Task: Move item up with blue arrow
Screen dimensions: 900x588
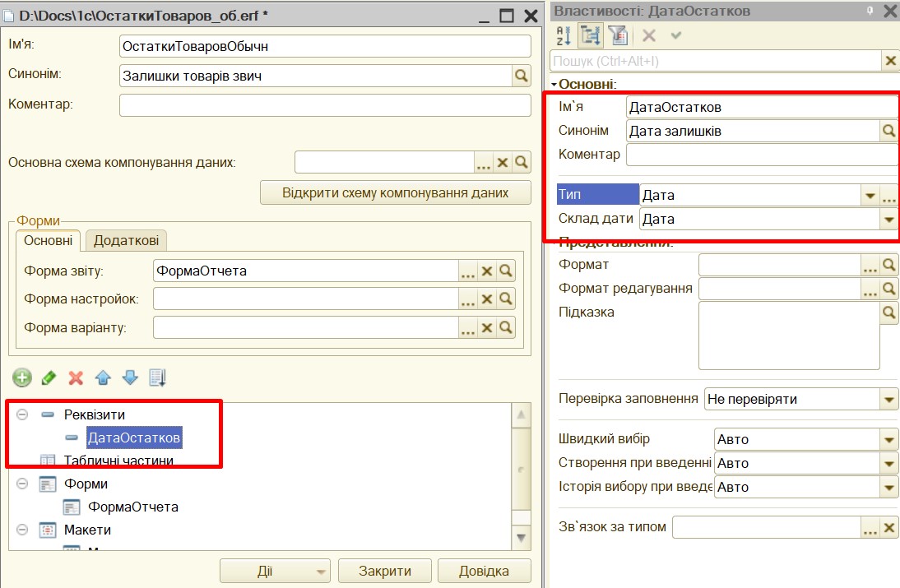Action: (103, 378)
